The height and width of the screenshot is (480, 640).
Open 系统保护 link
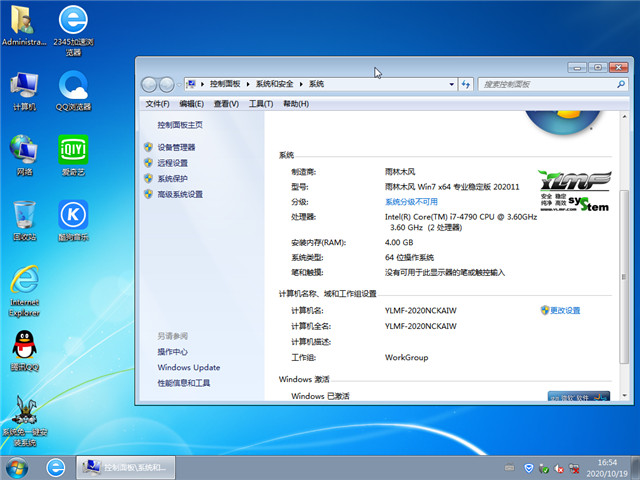[173, 178]
